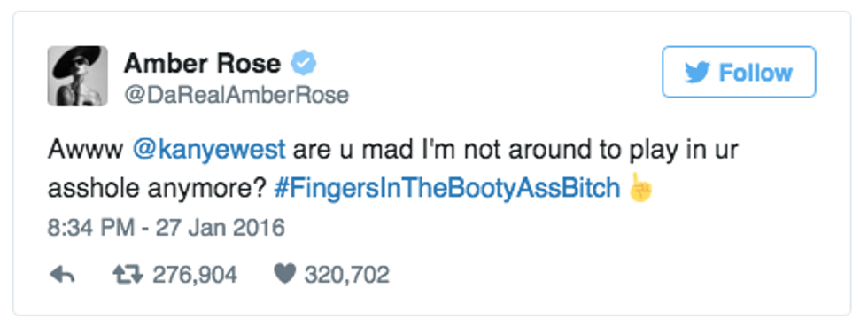Screen dimensions: 868x328
Task: Retweet using the retweet arrows icon
Action: tap(128, 275)
